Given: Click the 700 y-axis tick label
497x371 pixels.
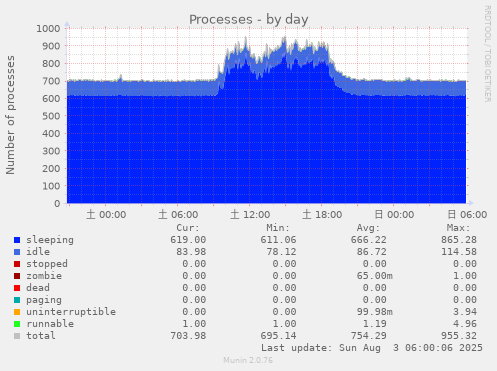Looking at the screenshot, I should tap(51, 81).
